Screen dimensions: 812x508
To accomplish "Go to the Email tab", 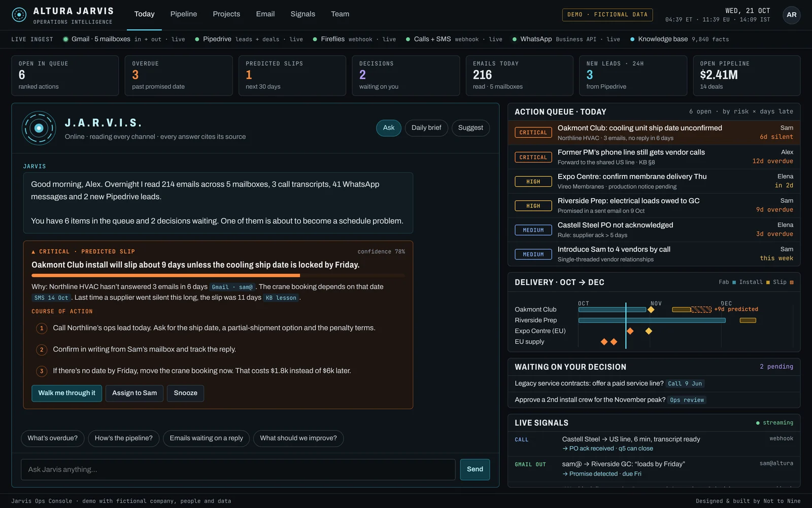I will [x=265, y=14].
